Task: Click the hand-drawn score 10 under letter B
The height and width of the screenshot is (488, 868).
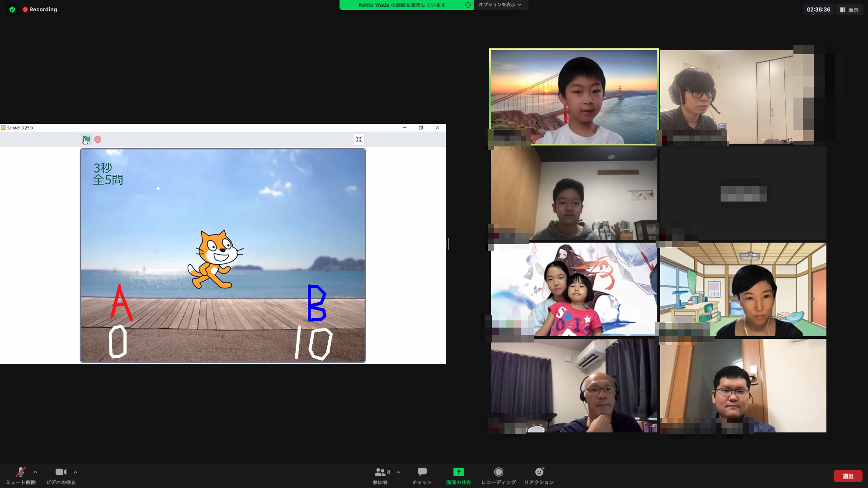Action: [313, 343]
